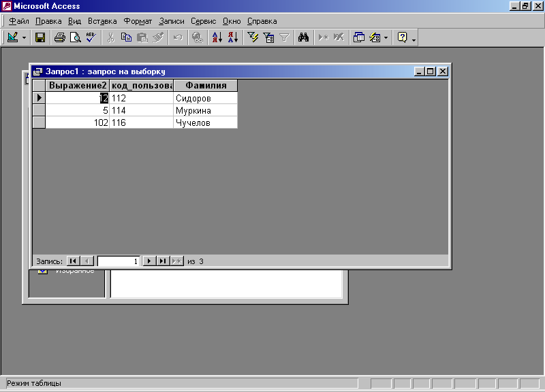Click the record number input field
Image resolution: width=545 pixels, height=392 pixels.
click(118, 261)
